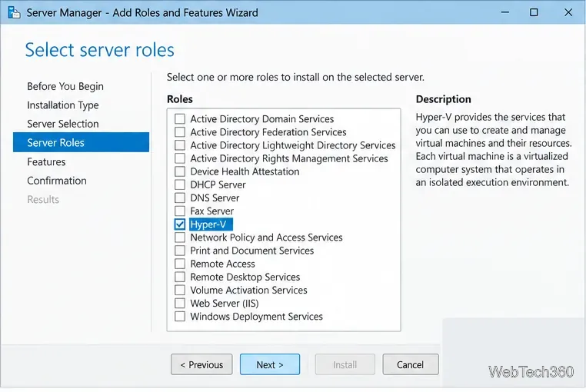Select the DHCP Server role label
The width and height of the screenshot is (586, 392).
[x=218, y=184]
